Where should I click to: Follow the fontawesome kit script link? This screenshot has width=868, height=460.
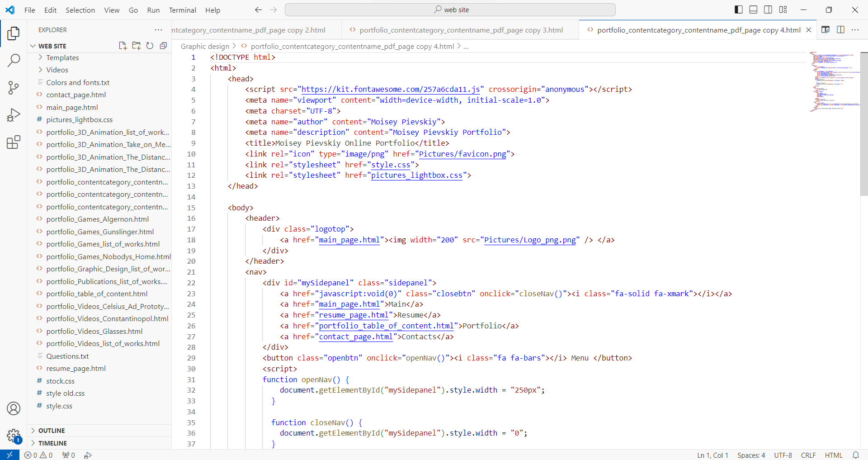click(391, 90)
